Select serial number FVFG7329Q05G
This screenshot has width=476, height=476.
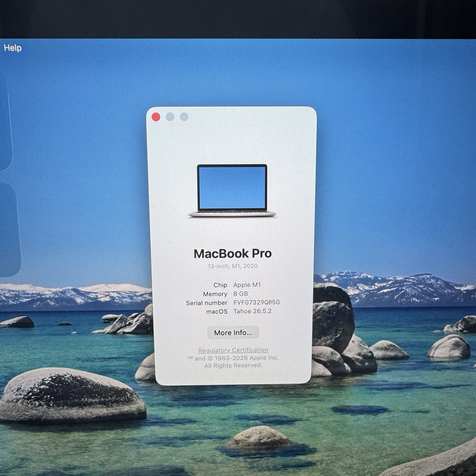[256, 302]
